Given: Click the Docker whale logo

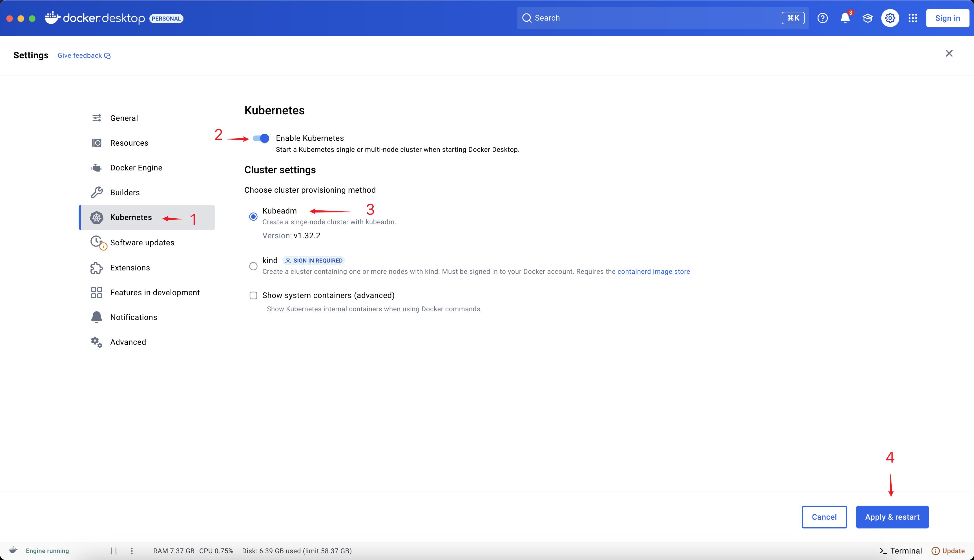Looking at the screenshot, I should [x=53, y=18].
